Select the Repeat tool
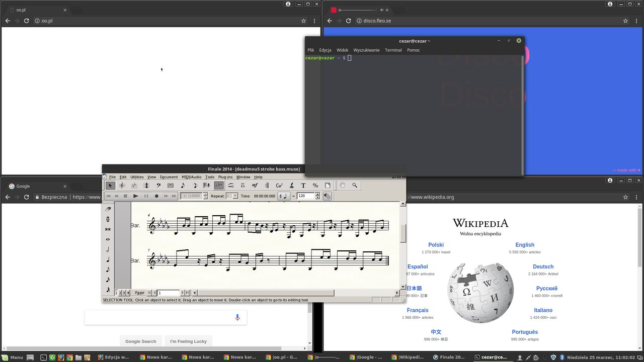 (x=267, y=186)
